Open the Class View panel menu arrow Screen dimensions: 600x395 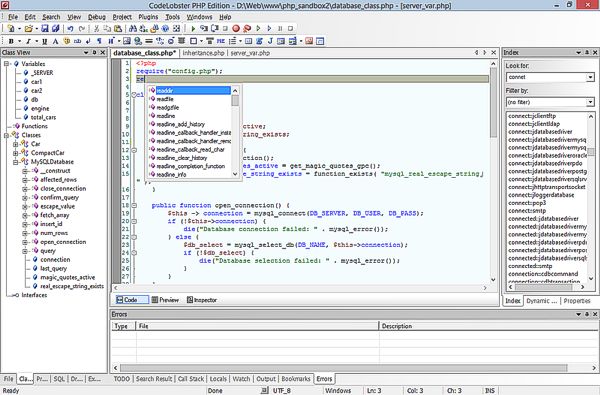pos(86,52)
